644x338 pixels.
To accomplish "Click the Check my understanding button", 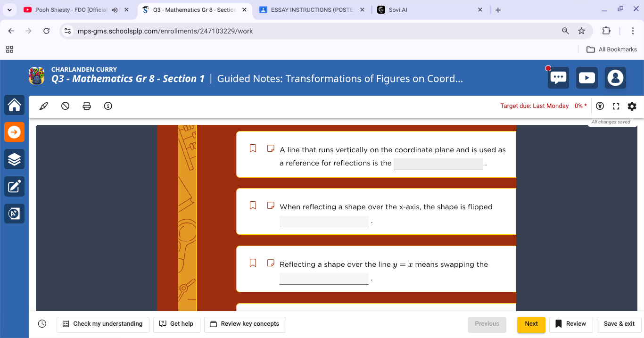I will click(103, 324).
